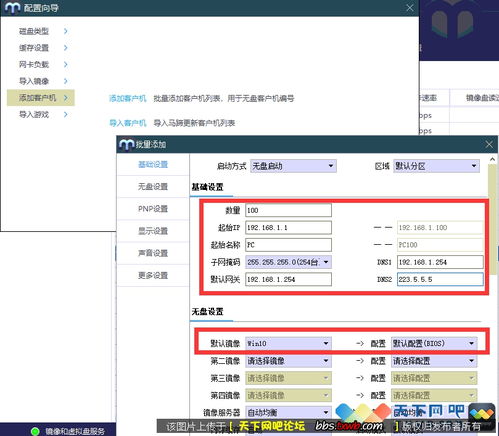Open the 第二镜像 配置 dropdown

tap(434, 361)
